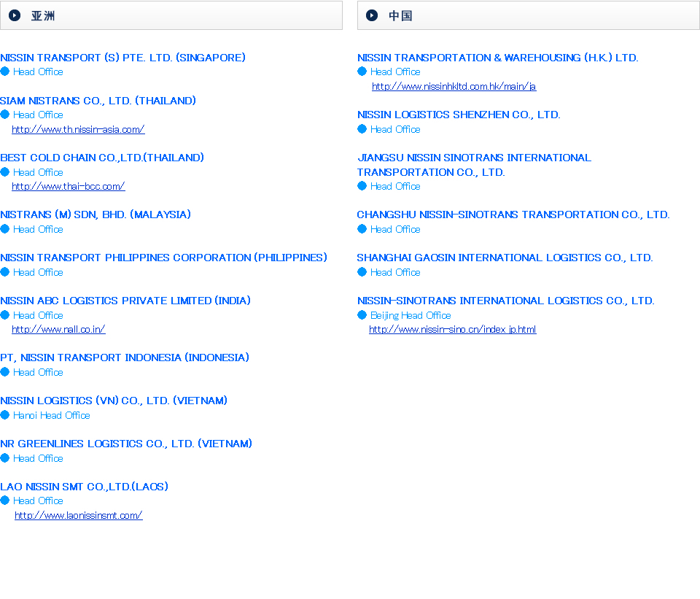Select Beijing Head Office link
This screenshot has height=599, width=700.
click(x=411, y=315)
